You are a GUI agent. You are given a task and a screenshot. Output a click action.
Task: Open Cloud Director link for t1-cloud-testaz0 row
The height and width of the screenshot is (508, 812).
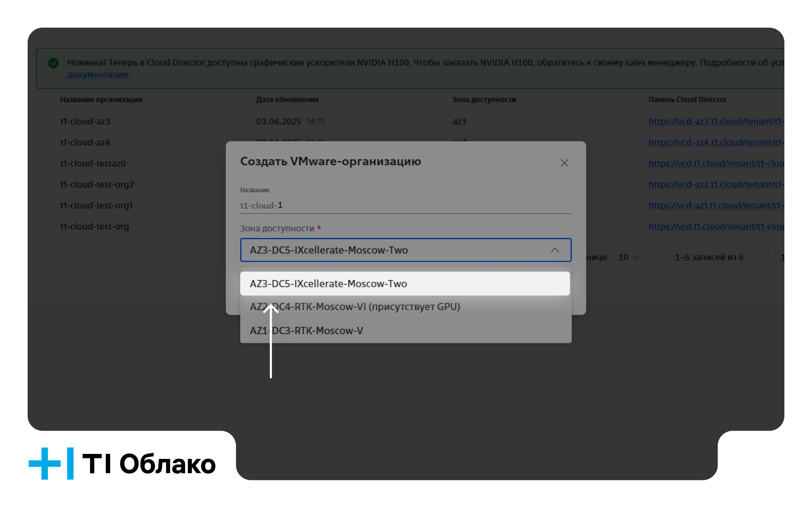click(x=716, y=163)
